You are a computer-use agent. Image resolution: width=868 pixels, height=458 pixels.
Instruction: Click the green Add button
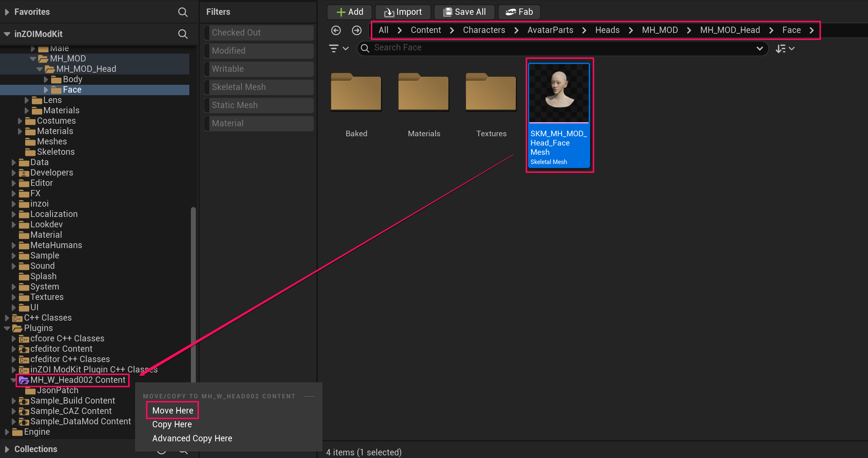pyautogui.click(x=349, y=12)
